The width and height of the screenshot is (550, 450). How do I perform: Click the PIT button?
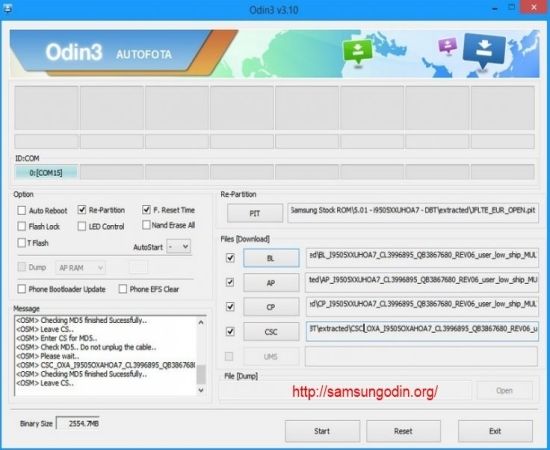[255, 213]
